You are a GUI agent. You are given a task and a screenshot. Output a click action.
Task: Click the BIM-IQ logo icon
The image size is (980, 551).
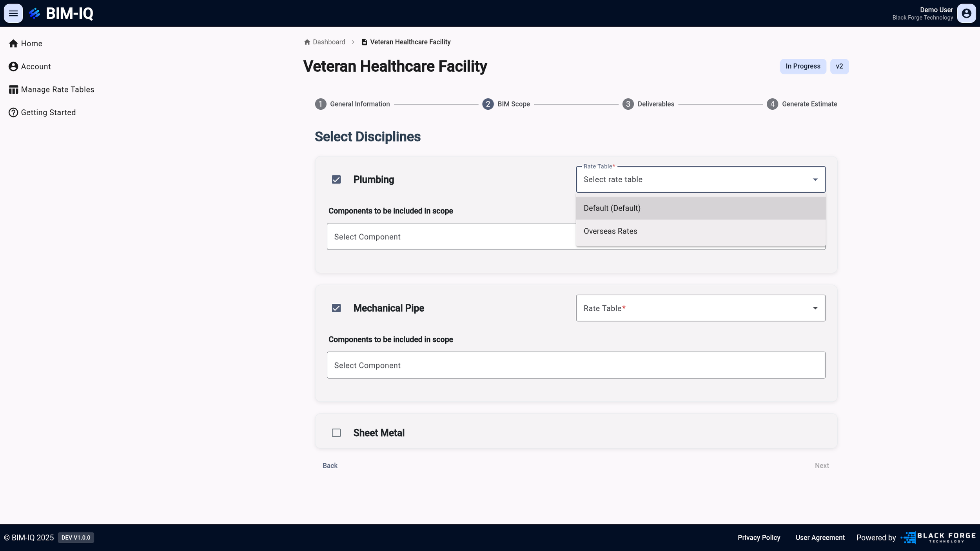coord(34,13)
